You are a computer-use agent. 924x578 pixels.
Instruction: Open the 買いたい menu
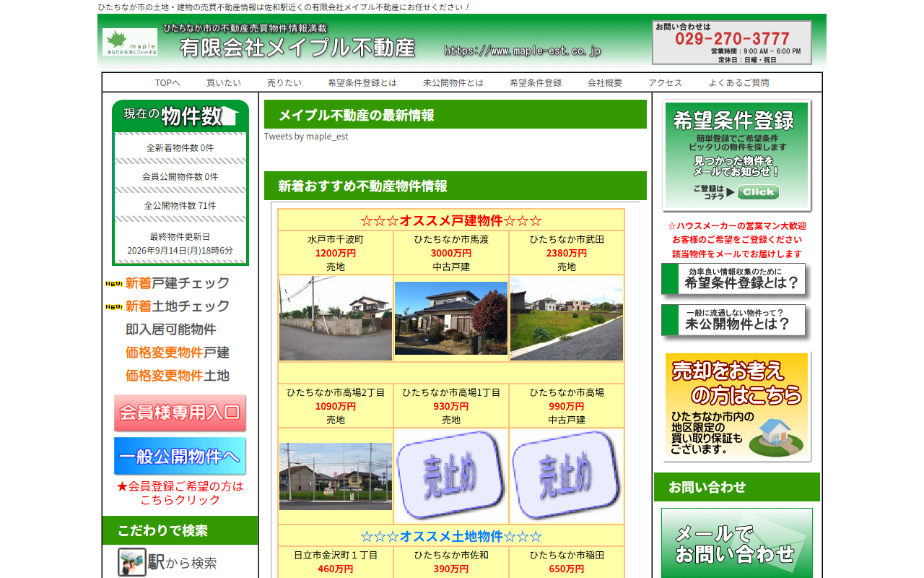coord(224,83)
